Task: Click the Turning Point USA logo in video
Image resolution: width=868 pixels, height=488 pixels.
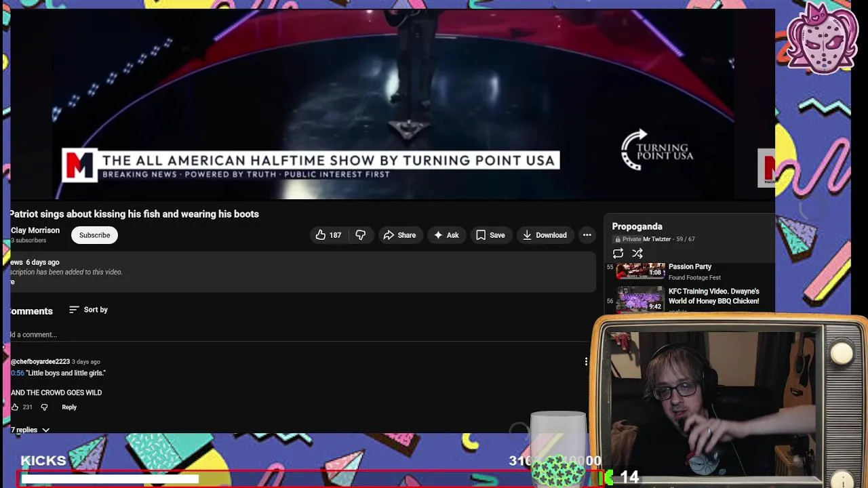Action: [x=657, y=150]
